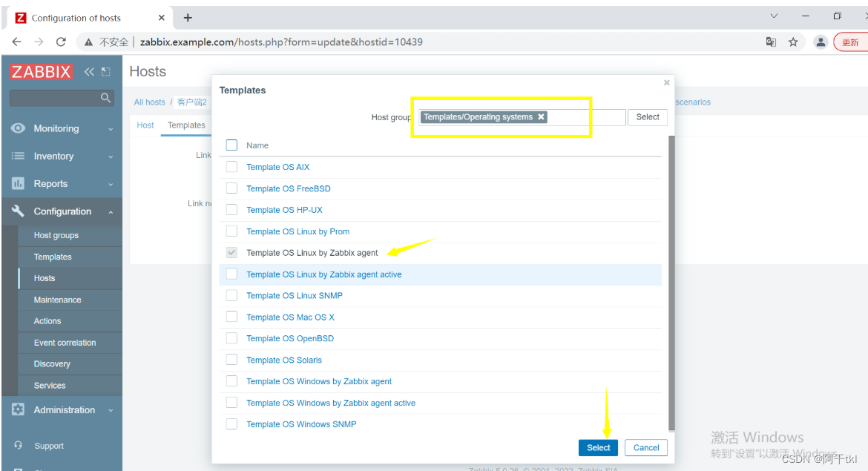Click the Name column header
Image resolution: width=868 pixels, height=471 pixels.
pyautogui.click(x=257, y=145)
